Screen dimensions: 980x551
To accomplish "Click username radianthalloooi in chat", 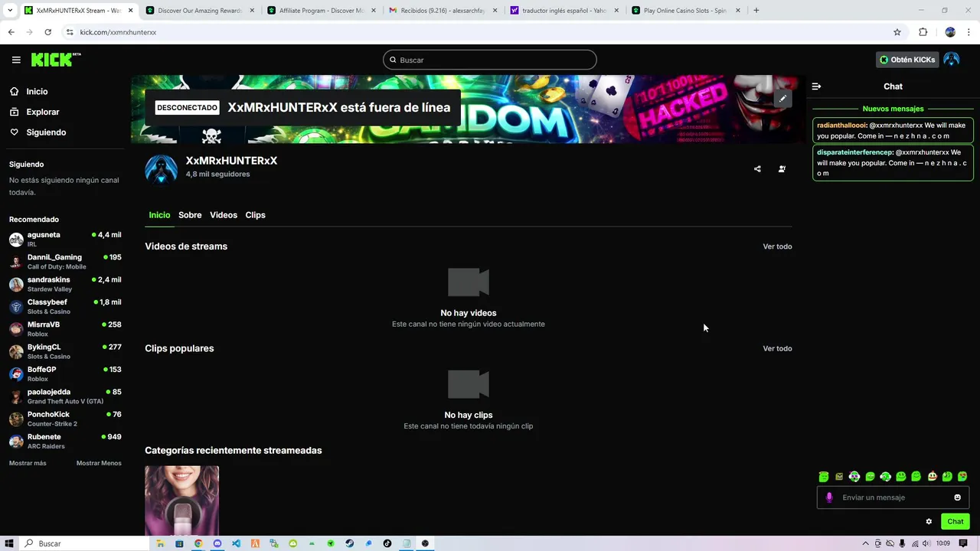I will (x=841, y=125).
